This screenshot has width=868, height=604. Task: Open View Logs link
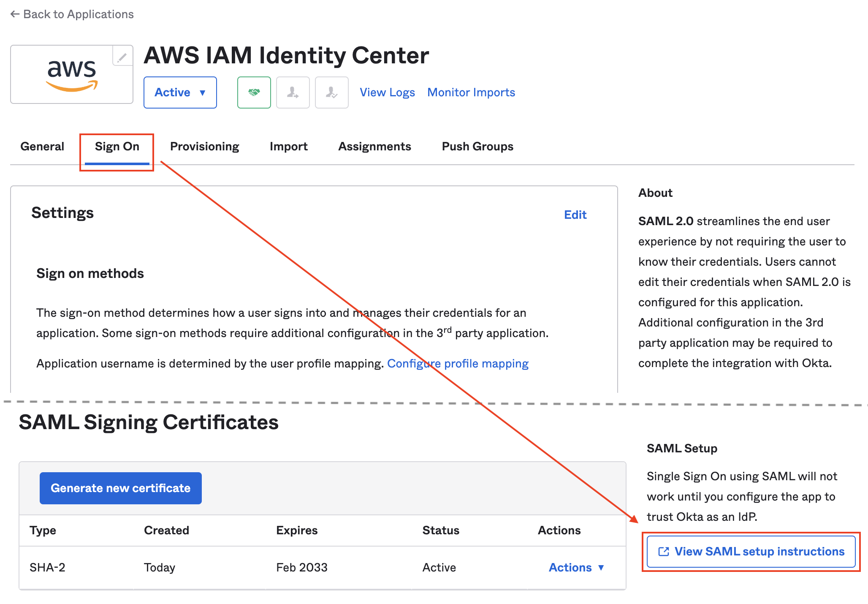pos(387,93)
